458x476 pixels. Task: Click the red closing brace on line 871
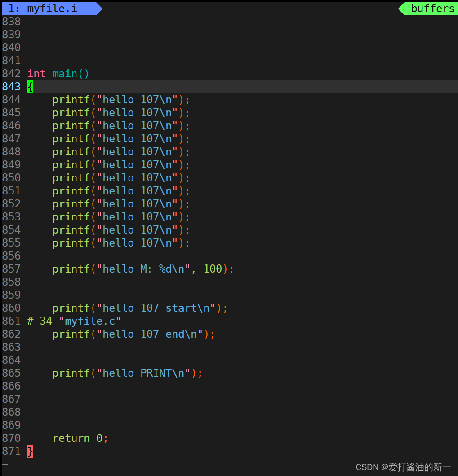coord(30,451)
